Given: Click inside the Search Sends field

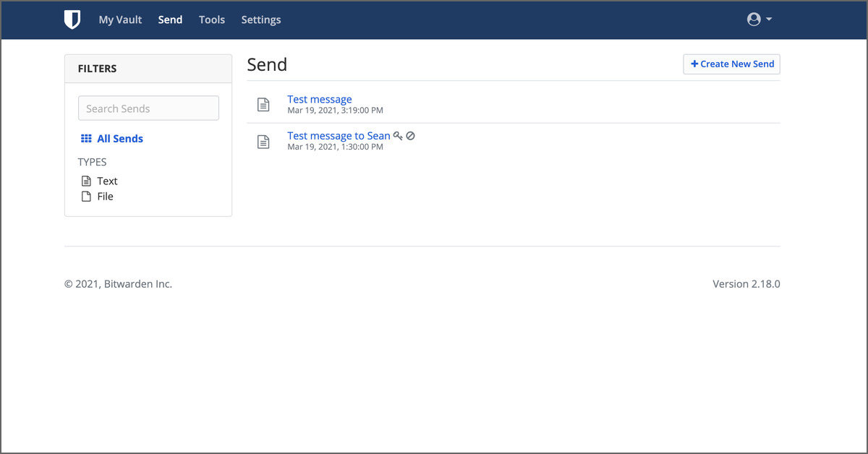Looking at the screenshot, I should pyautogui.click(x=148, y=108).
